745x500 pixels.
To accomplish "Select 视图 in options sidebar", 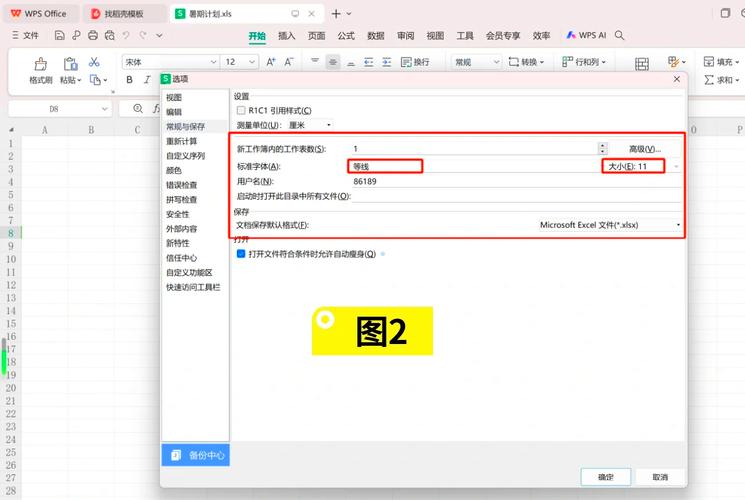I will 174,97.
